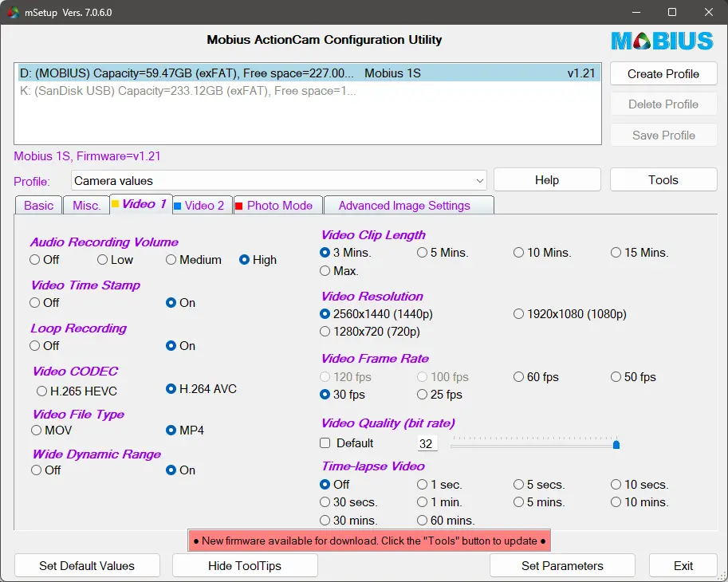Viewport: 728px width, 582px height.
Task: Click the Exit button
Action: click(683, 566)
